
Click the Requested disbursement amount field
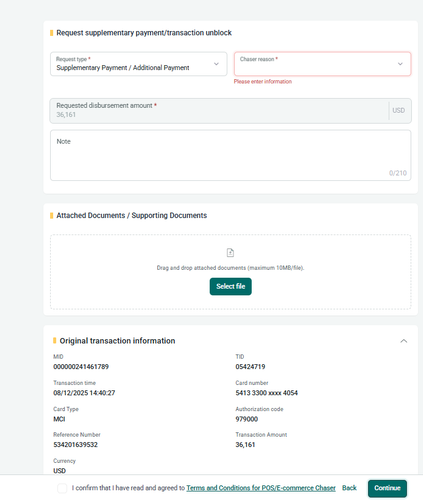pos(230,111)
